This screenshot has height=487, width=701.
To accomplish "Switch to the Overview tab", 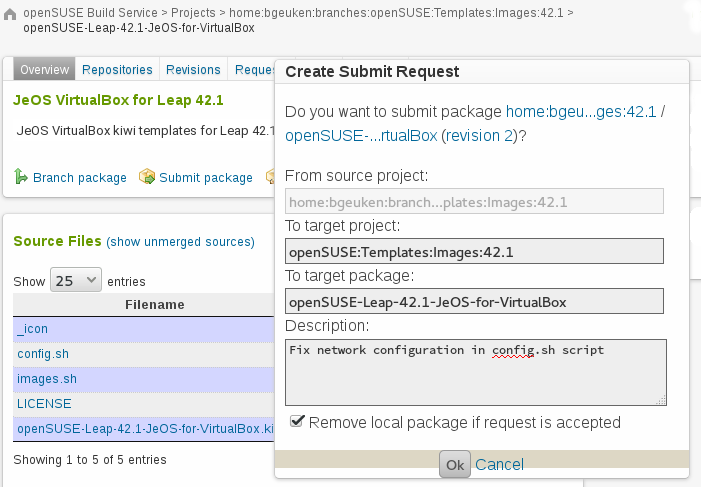I will pos(44,70).
